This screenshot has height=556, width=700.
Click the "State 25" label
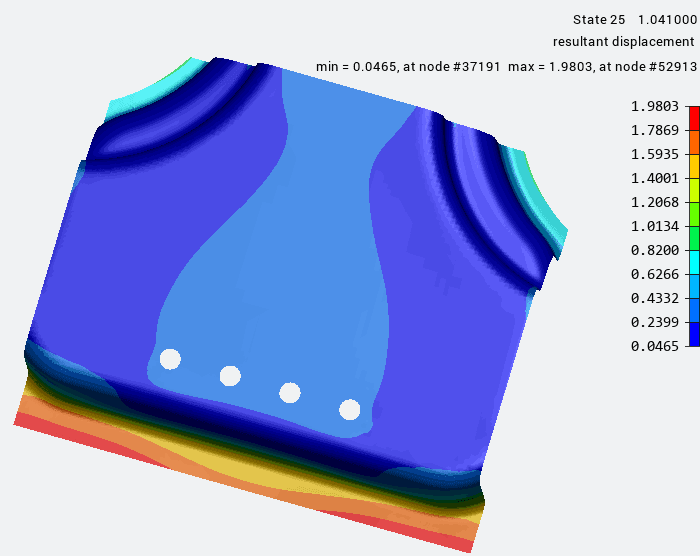[599, 20]
